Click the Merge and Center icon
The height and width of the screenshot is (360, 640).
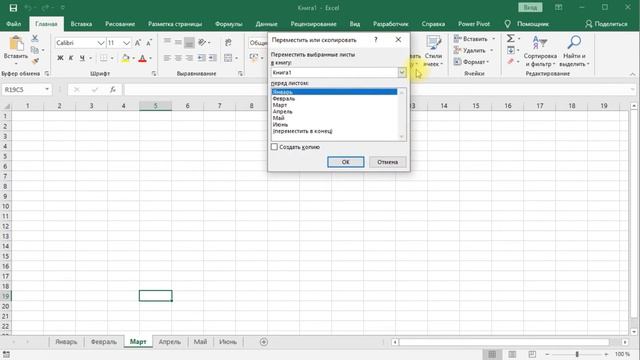[x=228, y=58]
